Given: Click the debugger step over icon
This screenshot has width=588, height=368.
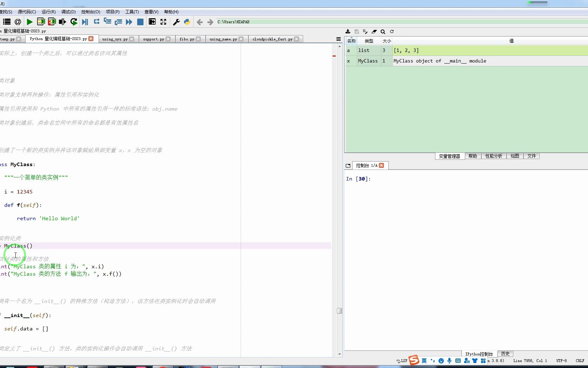Looking at the screenshot, I should [96, 22].
